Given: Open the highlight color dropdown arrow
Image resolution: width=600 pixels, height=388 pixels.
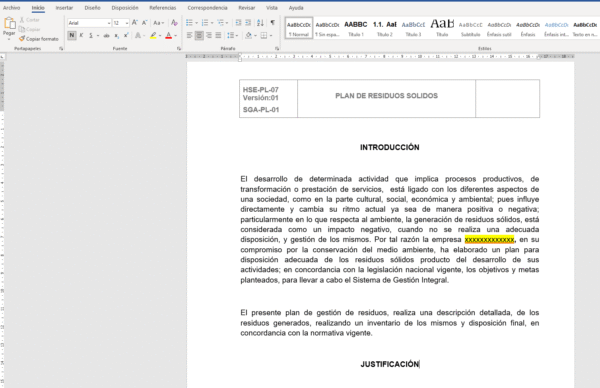Looking at the screenshot, I should (160, 36).
